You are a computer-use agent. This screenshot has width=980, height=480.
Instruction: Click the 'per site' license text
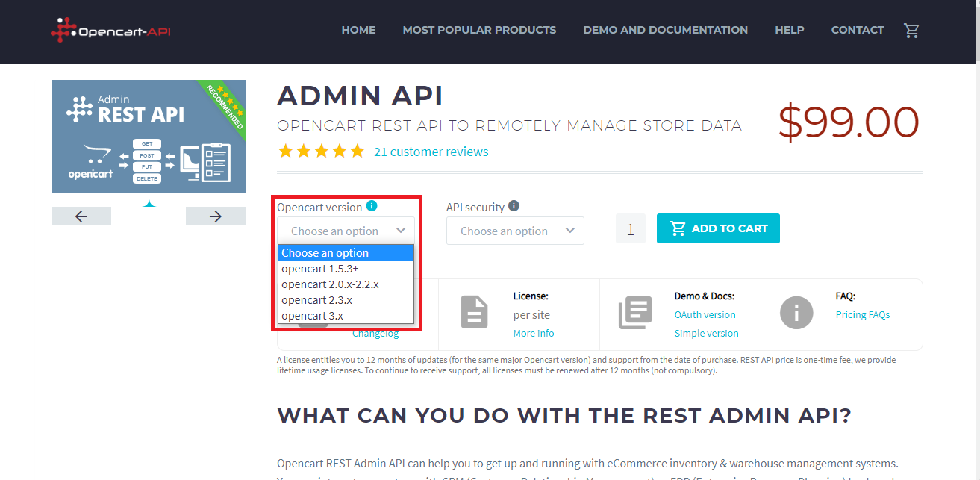coord(530,315)
